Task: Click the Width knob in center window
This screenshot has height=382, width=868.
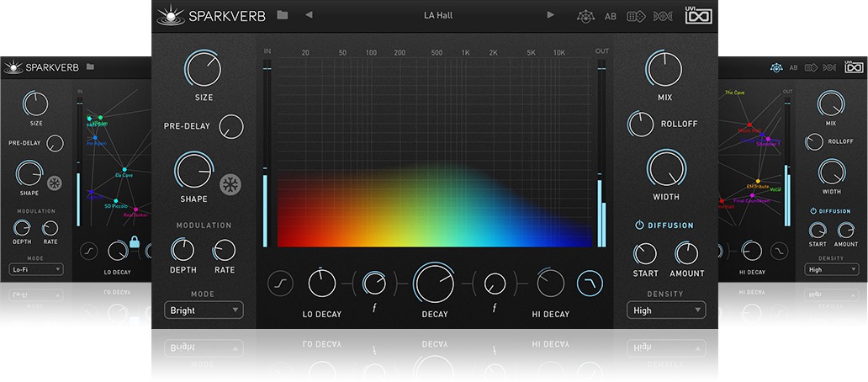Action: (666, 169)
